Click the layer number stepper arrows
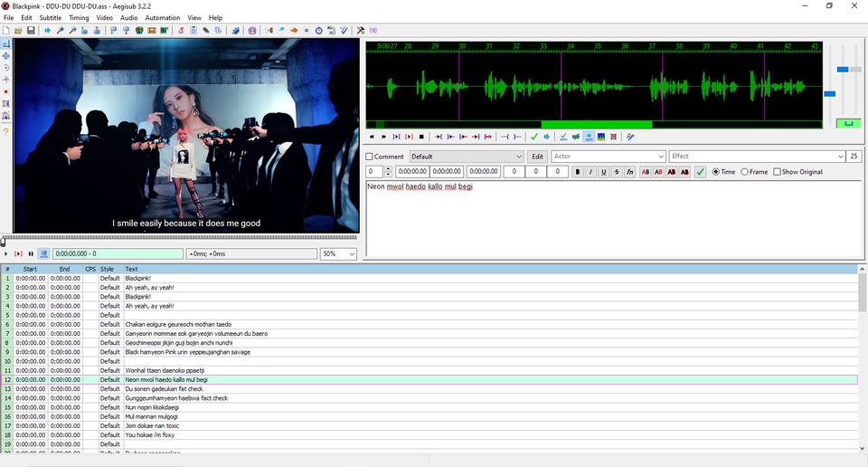This screenshot has height=467, width=868. click(388, 172)
